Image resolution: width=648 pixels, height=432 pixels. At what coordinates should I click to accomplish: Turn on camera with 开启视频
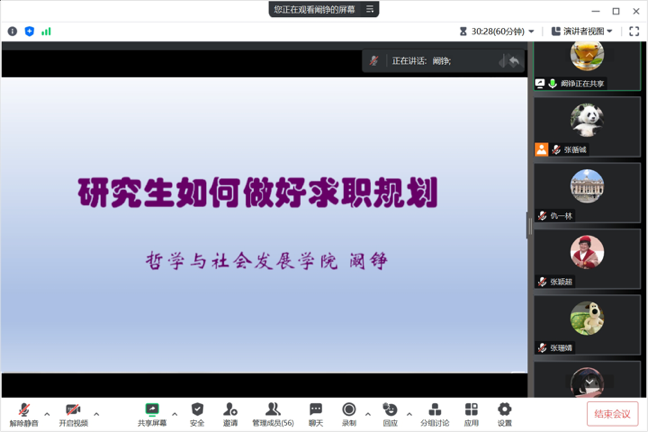pos(73,414)
